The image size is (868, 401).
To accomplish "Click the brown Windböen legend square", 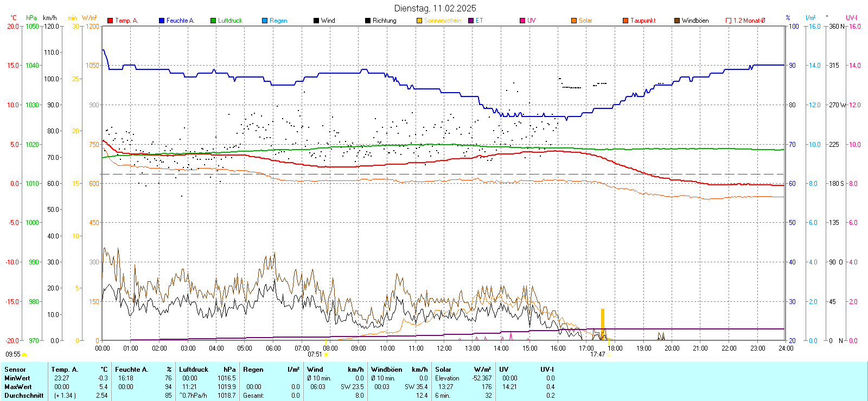I will click(x=677, y=21).
